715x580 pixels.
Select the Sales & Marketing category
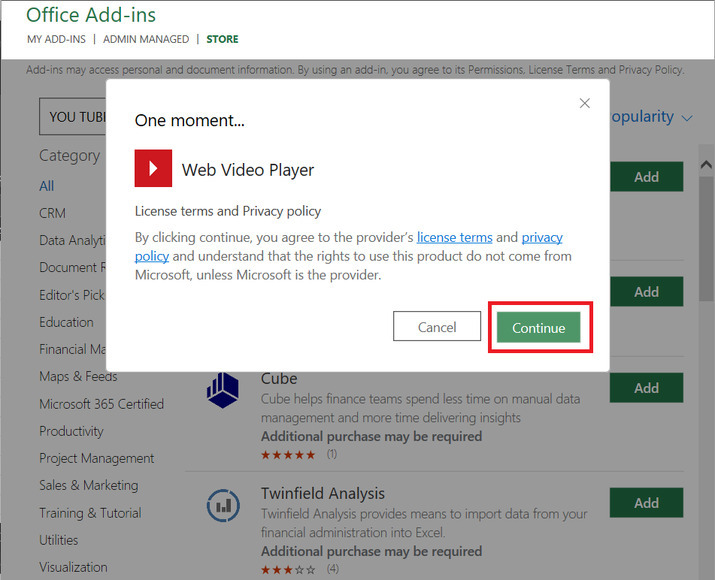click(x=89, y=485)
